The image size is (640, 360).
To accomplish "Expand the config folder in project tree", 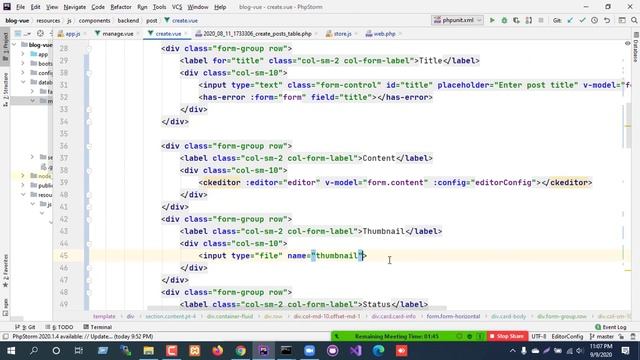I will click(23, 73).
